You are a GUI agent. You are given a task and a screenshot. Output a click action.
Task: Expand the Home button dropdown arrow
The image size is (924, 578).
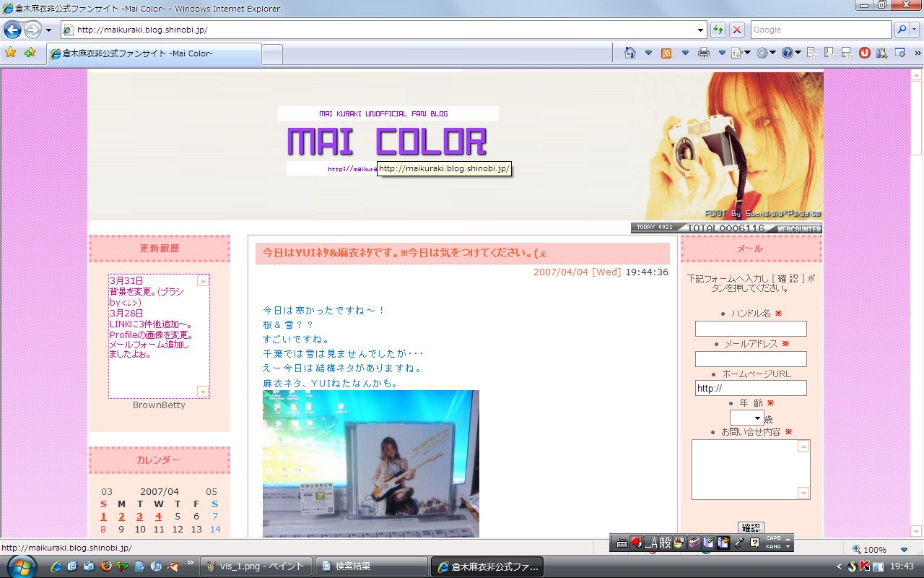(648, 53)
